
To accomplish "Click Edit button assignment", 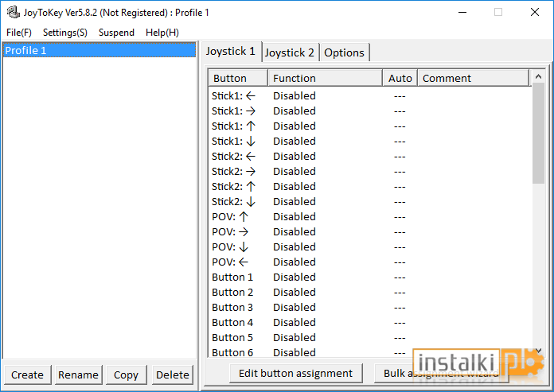I will [x=296, y=373].
